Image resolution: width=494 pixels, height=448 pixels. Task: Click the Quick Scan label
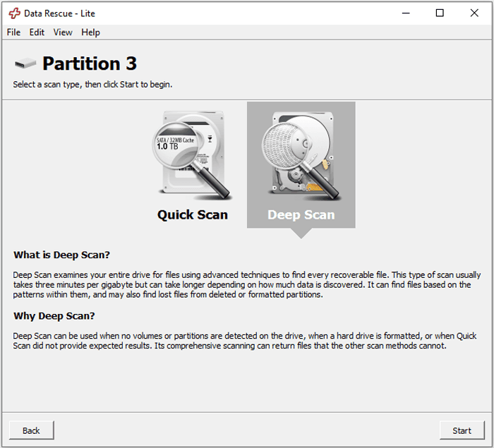[x=193, y=214]
